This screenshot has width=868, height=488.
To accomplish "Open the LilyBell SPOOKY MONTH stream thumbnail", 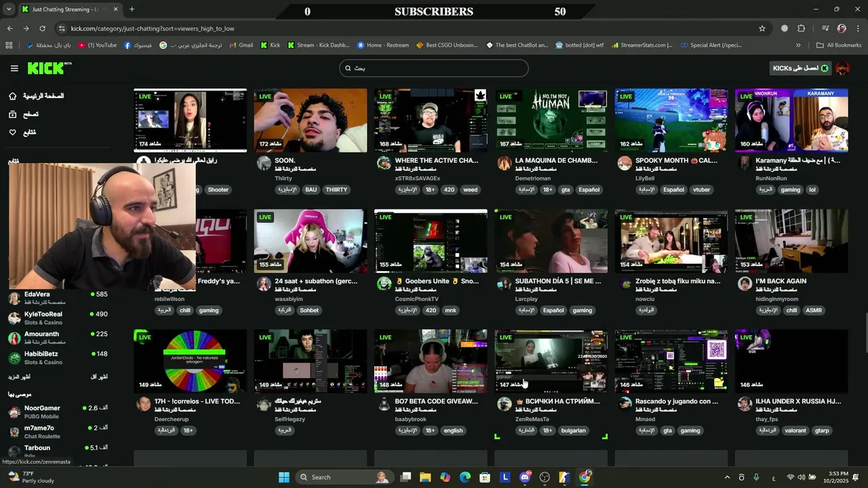I will tap(671, 120).
